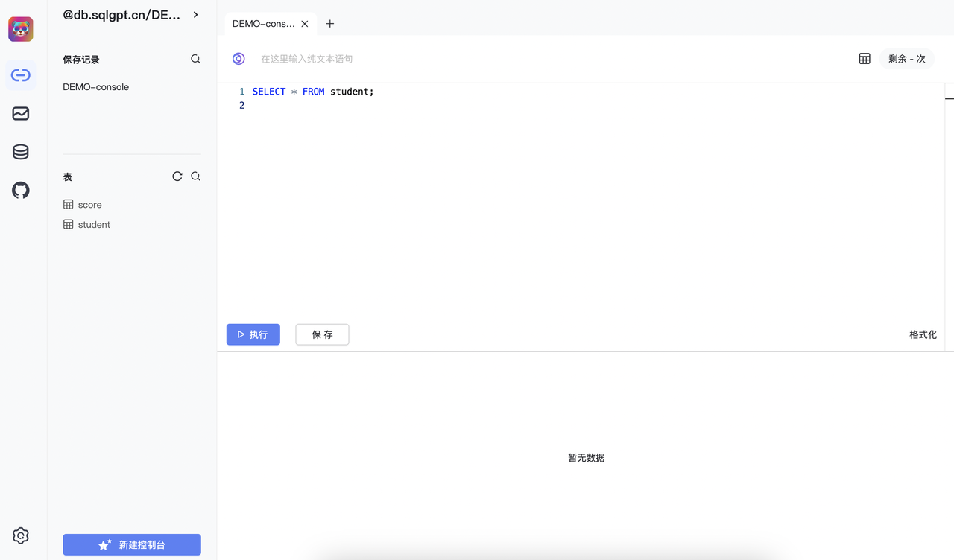
Task: Click the student table icon
Action: 69,224
